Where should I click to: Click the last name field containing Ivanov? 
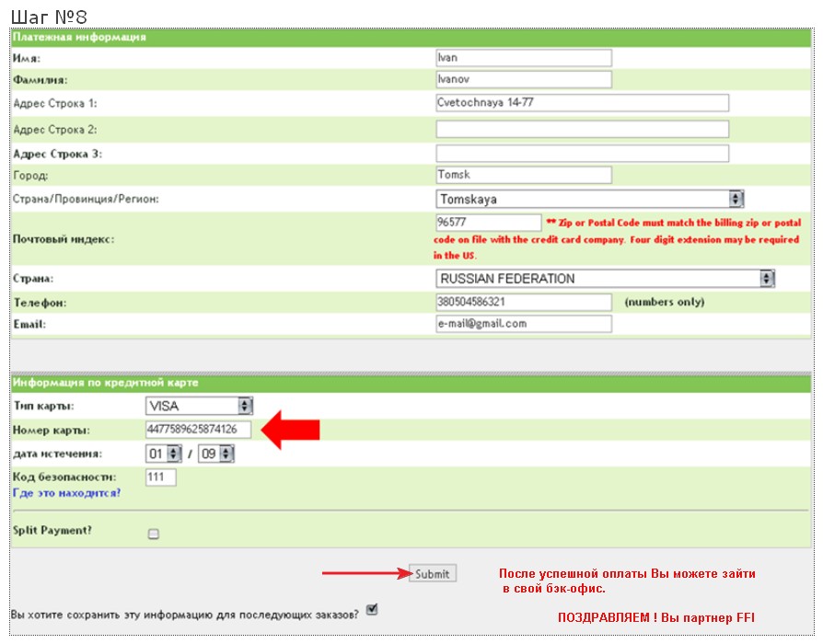(523, 79)
